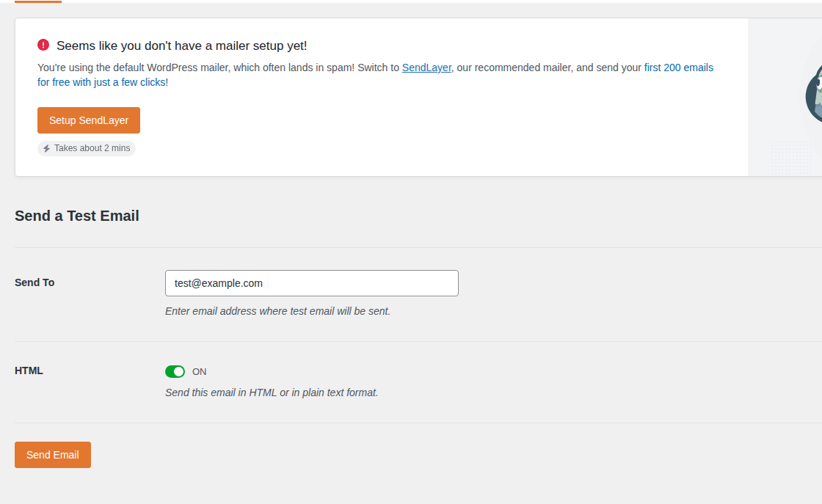Screen dimensions: 822x504
Task: Click the Send Email button
Action: click(53, 455)
